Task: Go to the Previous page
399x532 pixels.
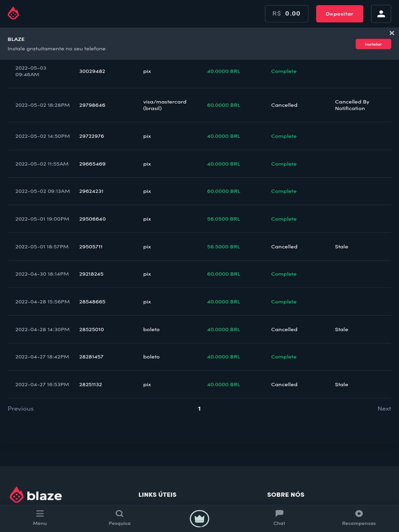Action: click(21, 409)
